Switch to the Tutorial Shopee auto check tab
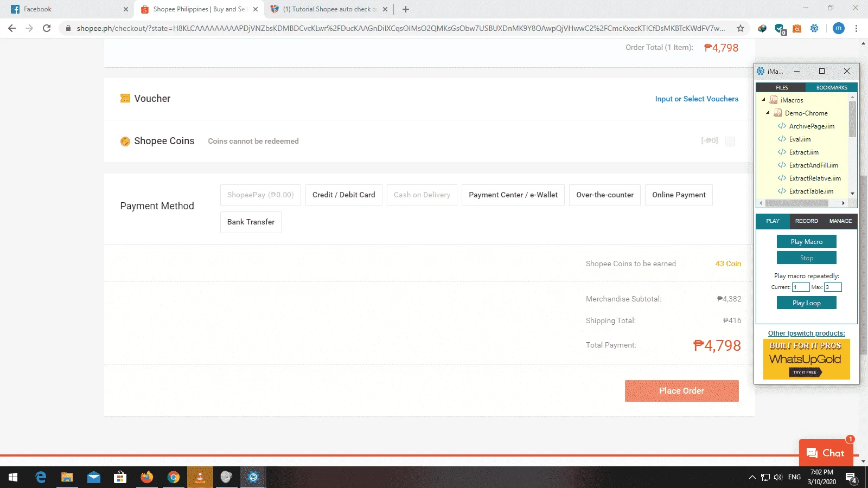The width and height of the screenshot is (868, 488). [329, 9]
